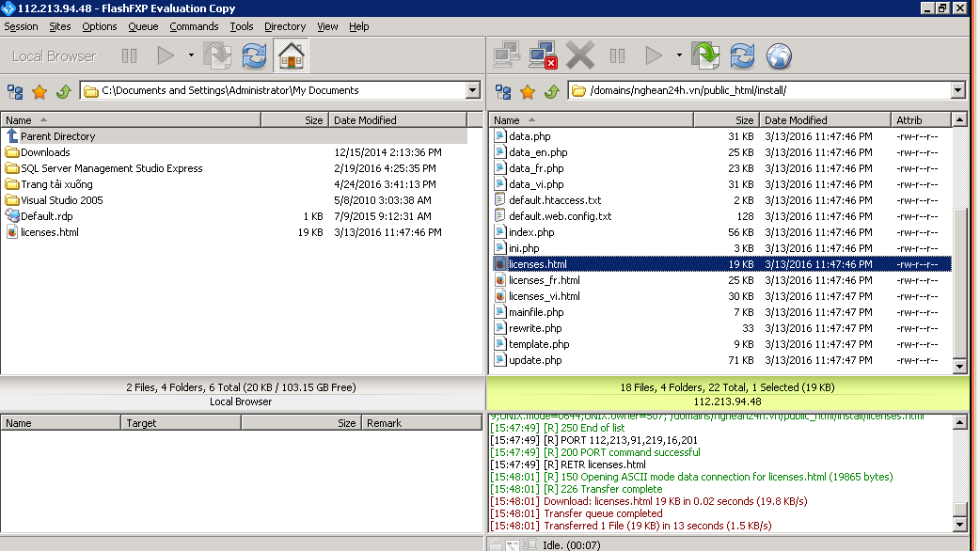The width and height of the screenshot is (980, 551).
Task: Open the Session menu
Action: pyautogui.click(x=22, y=26)
